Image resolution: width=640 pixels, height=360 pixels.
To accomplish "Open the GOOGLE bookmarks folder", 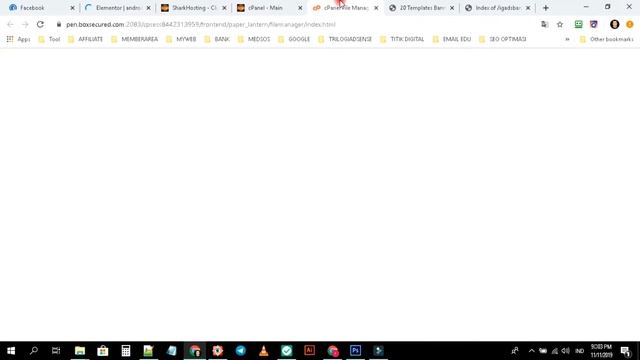I will point(294,39).
